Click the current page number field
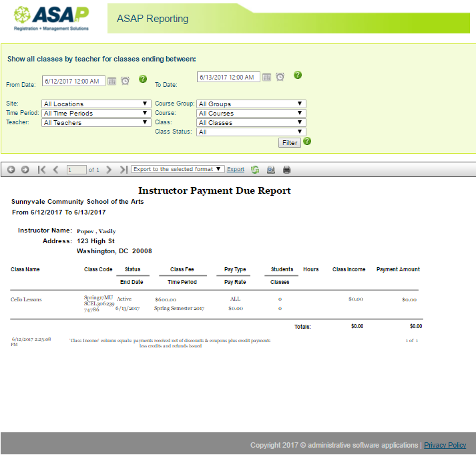Screen dimensions: 476x455 click(76, 170)
